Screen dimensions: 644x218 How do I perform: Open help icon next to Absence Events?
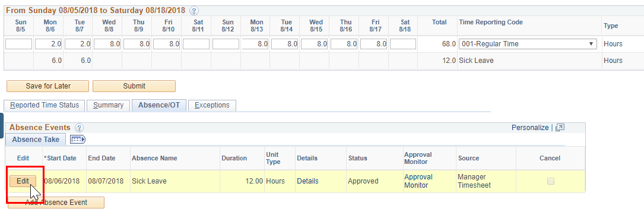(80, 128)
